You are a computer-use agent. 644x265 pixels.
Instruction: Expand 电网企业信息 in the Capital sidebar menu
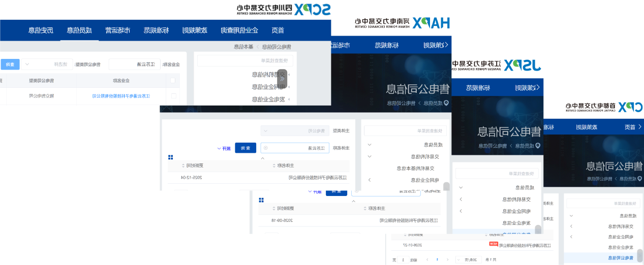pos(572,237)
